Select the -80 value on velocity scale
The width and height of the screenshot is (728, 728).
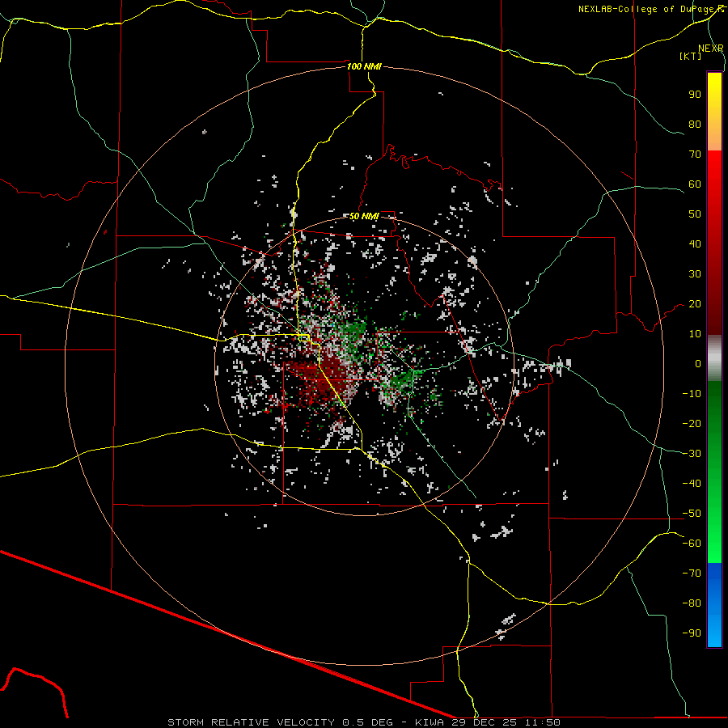coord(692,603)
